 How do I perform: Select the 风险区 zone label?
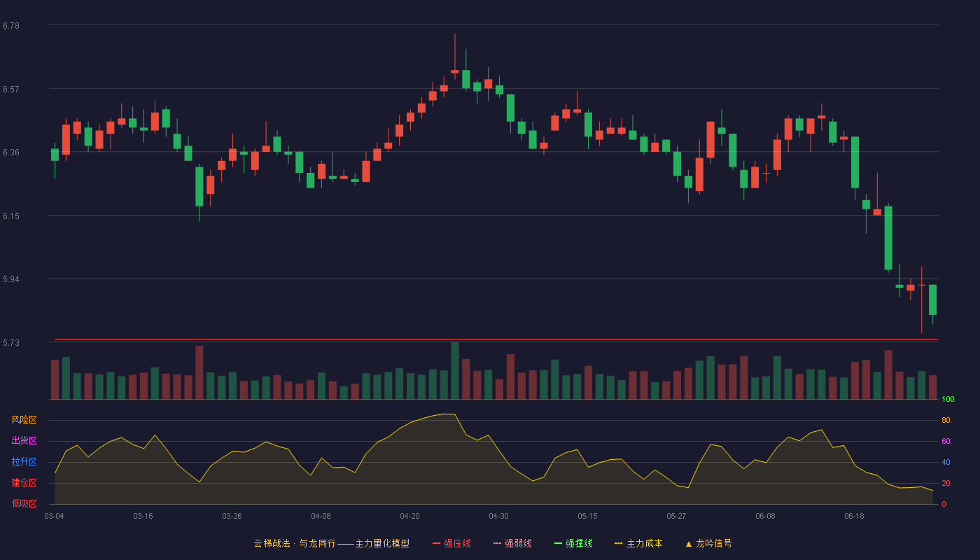coord(24,420)
